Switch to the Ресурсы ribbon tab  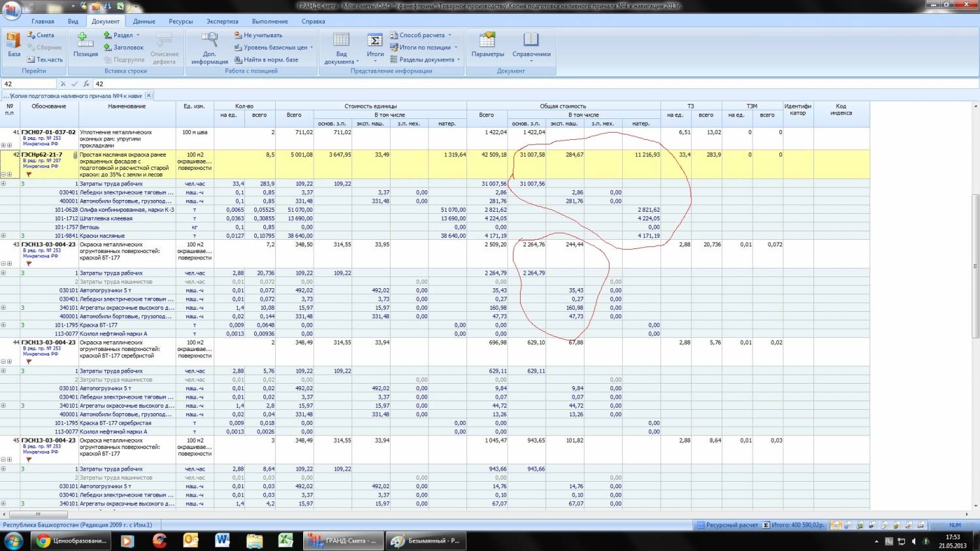[x=180, y=21]
